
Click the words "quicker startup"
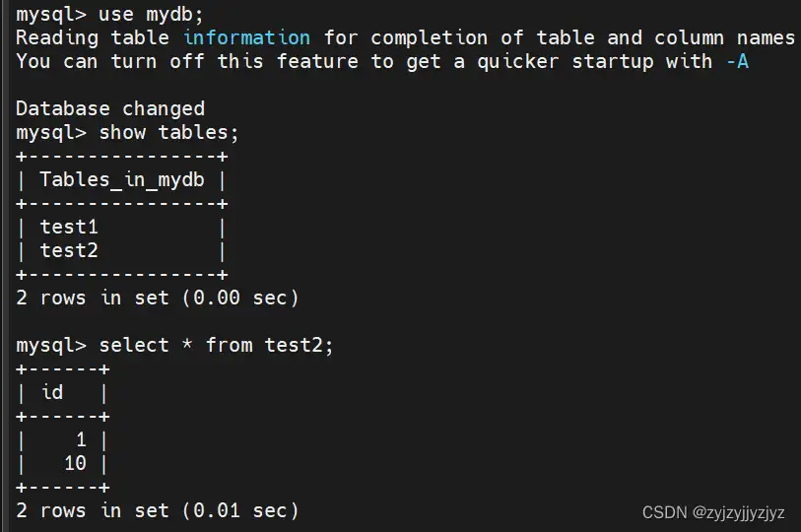pyautogui.click(x=564, y=61)
